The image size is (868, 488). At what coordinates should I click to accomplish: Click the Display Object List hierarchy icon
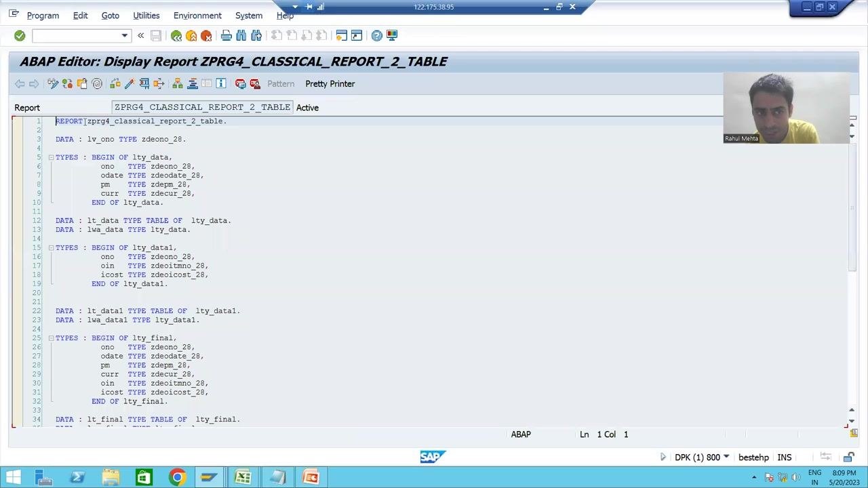click(178, 83)
